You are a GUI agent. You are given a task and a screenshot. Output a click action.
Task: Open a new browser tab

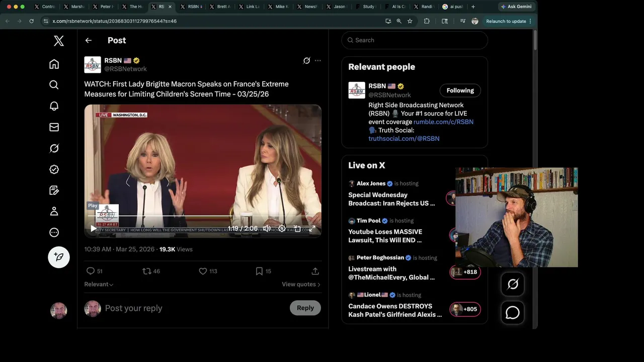[473, 7]
